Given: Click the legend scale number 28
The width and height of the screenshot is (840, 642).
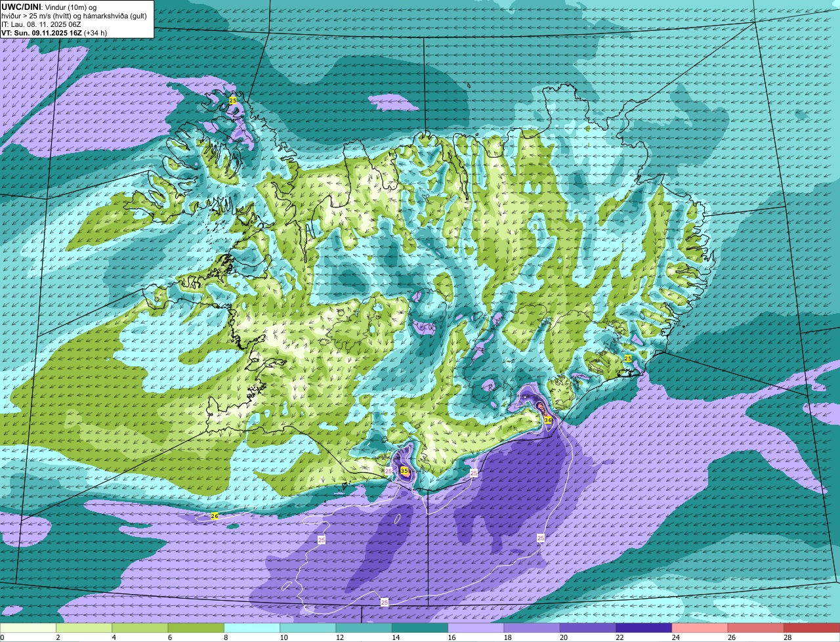Looking at the screenshot, I should [787, 637].
